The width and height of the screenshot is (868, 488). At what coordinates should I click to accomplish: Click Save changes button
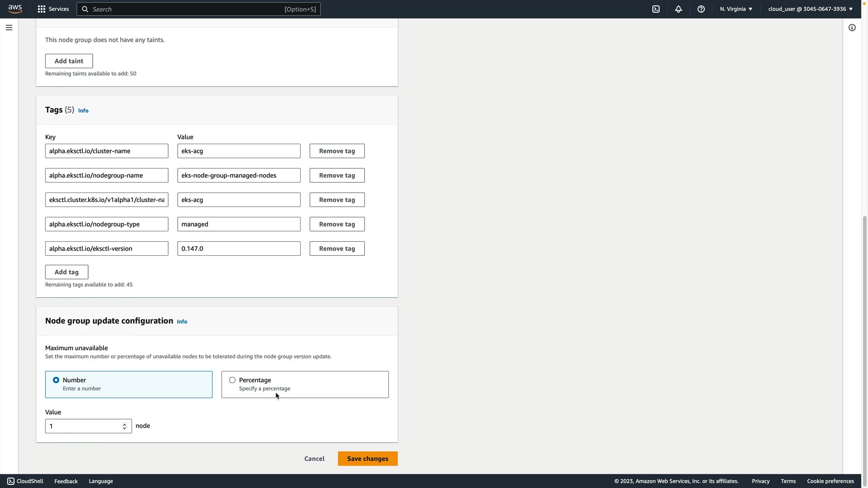pos(367,459)
